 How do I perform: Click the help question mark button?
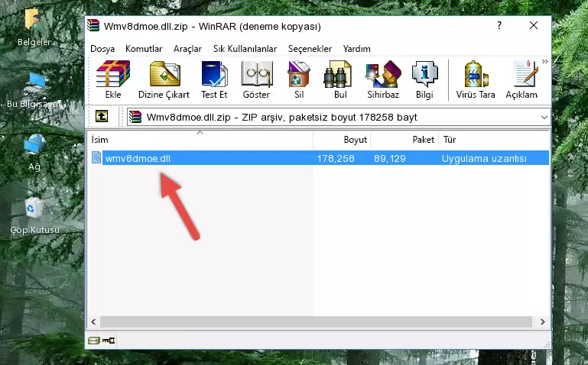click(x=499, y=25)
